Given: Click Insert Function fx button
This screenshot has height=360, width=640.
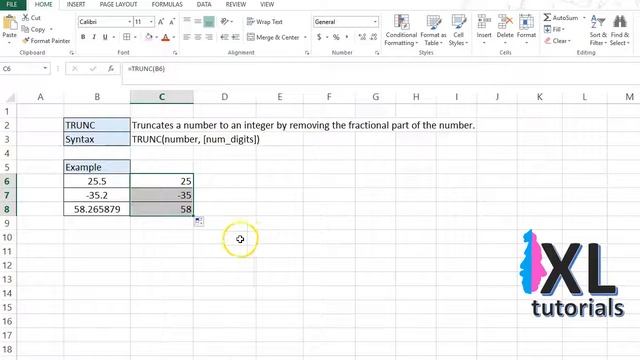Looking at the screenshot, I should coord(111,69).
